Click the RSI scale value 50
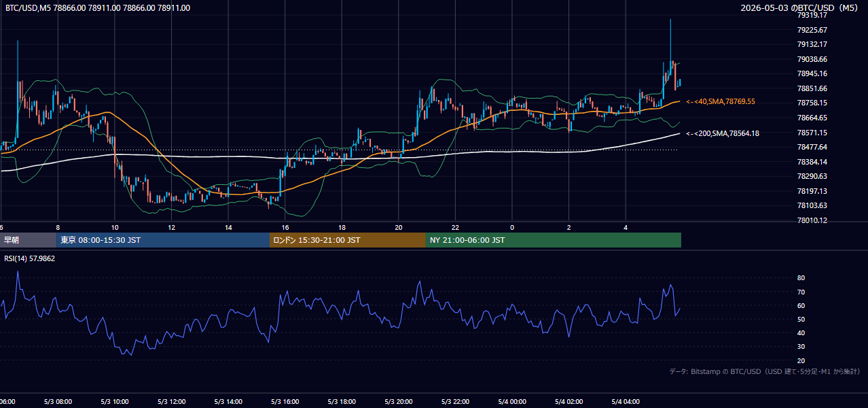Screen dimensions: 868x408 [x=801, y=319]
